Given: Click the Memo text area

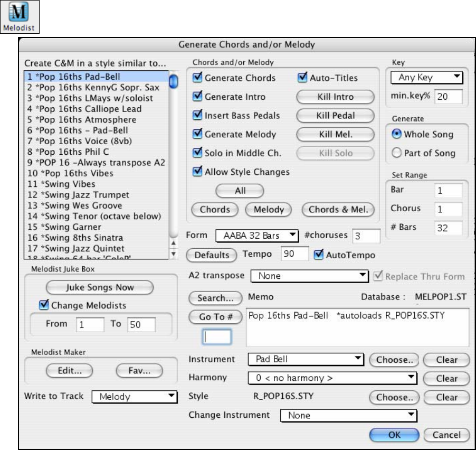Looking at the screenshot, I should click(358, 327).
